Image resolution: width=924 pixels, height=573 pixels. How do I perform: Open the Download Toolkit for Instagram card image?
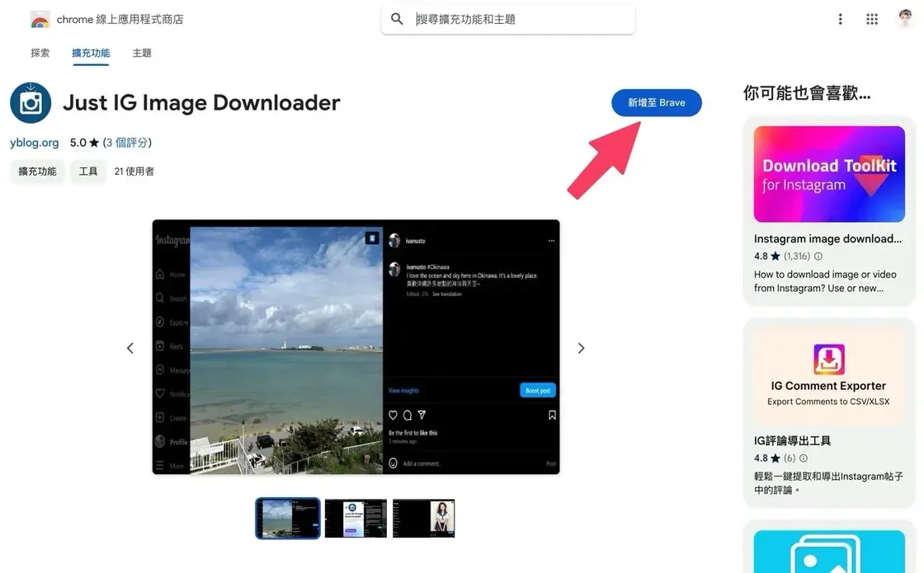click(829, 174)
